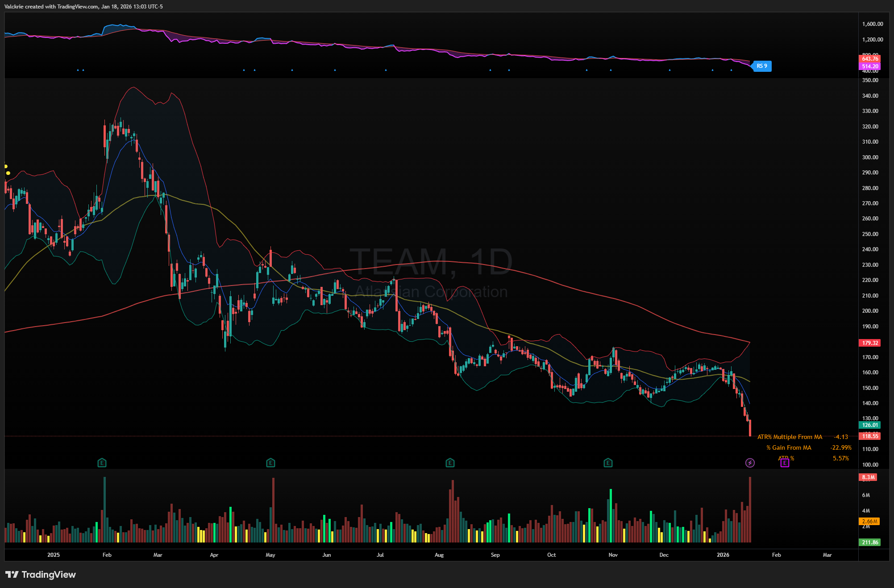Open earnings marker just left of Feb 2025
This screenshot has width=894, height=588.
click(x=102, y=463)
